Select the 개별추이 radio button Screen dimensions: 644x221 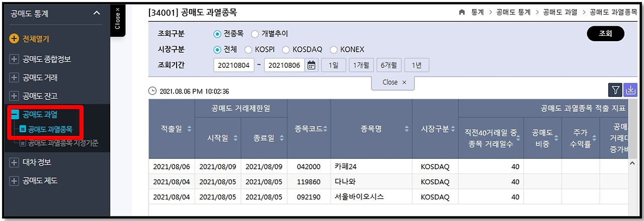(x=255, y=34)
